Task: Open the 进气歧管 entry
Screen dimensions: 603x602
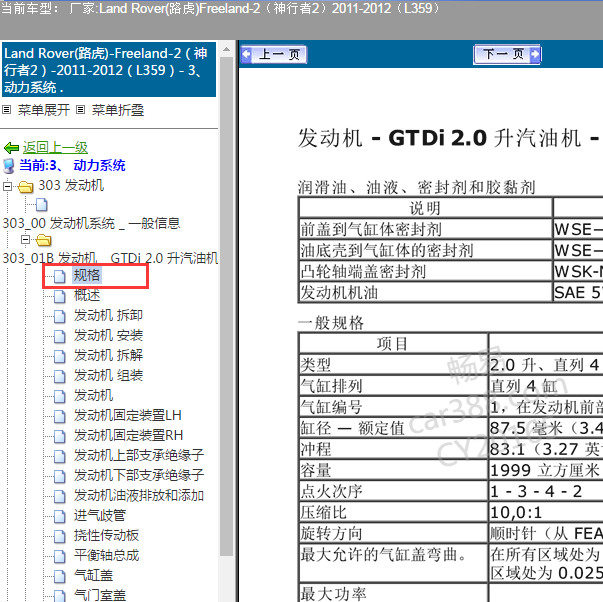Action: 100,515
